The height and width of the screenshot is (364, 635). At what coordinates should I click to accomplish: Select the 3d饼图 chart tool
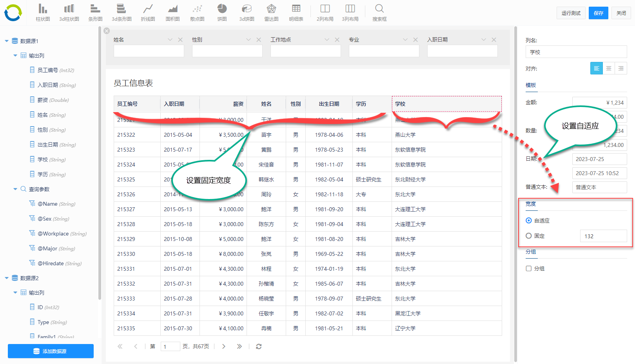pos(247,13)
